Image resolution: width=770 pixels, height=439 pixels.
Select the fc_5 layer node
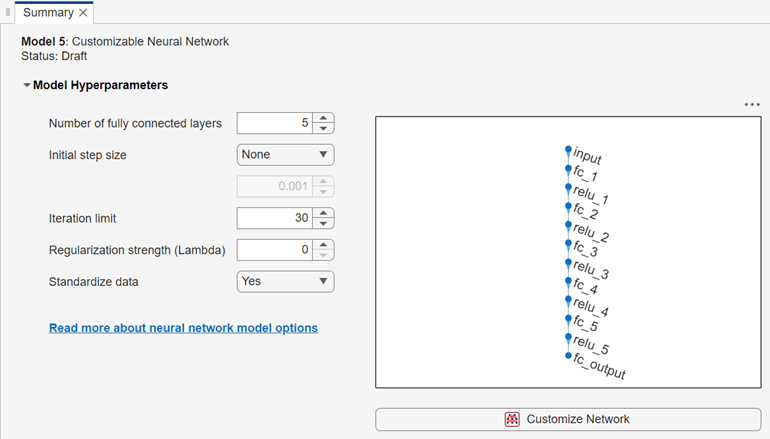(568, 318)
